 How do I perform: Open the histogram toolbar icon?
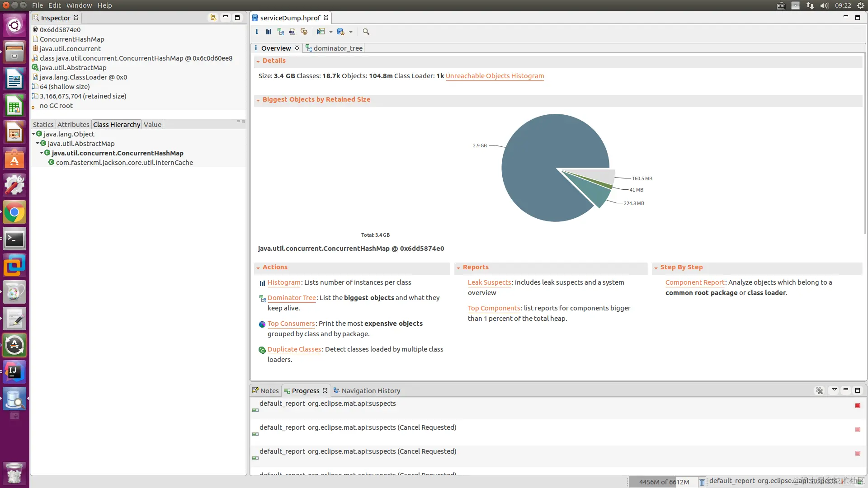pos(269,32)
